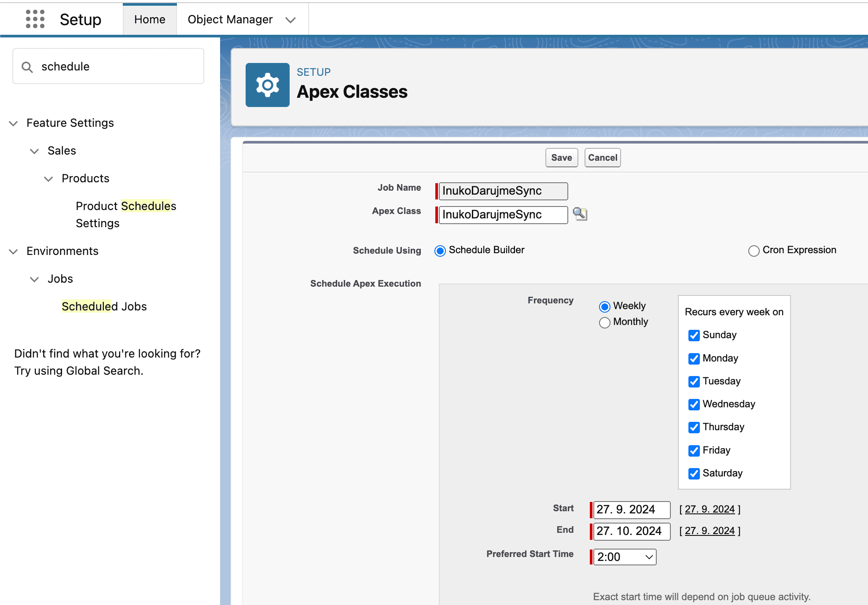
Task: Open Scheduled Jobs page
Action: coord(104,306)
